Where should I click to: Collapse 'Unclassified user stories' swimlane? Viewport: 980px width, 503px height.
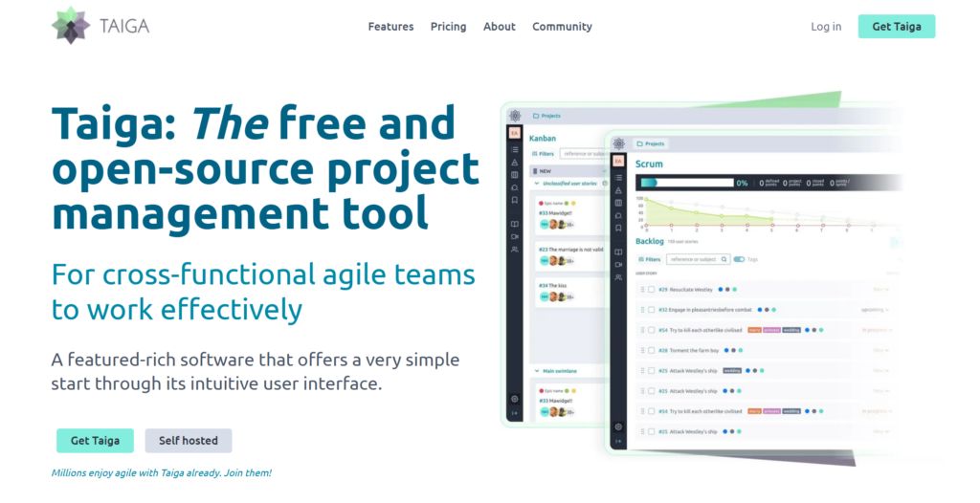coord(536,184)
